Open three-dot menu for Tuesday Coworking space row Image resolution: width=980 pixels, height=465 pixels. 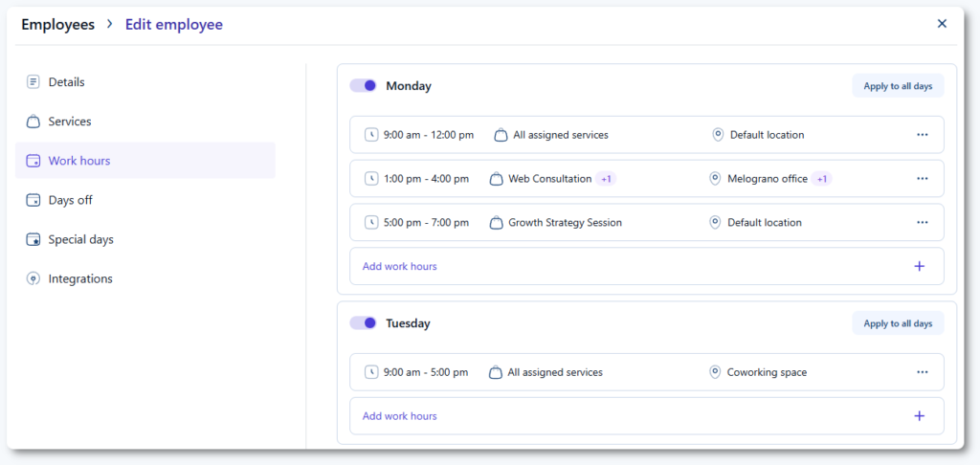coord(922,372)
